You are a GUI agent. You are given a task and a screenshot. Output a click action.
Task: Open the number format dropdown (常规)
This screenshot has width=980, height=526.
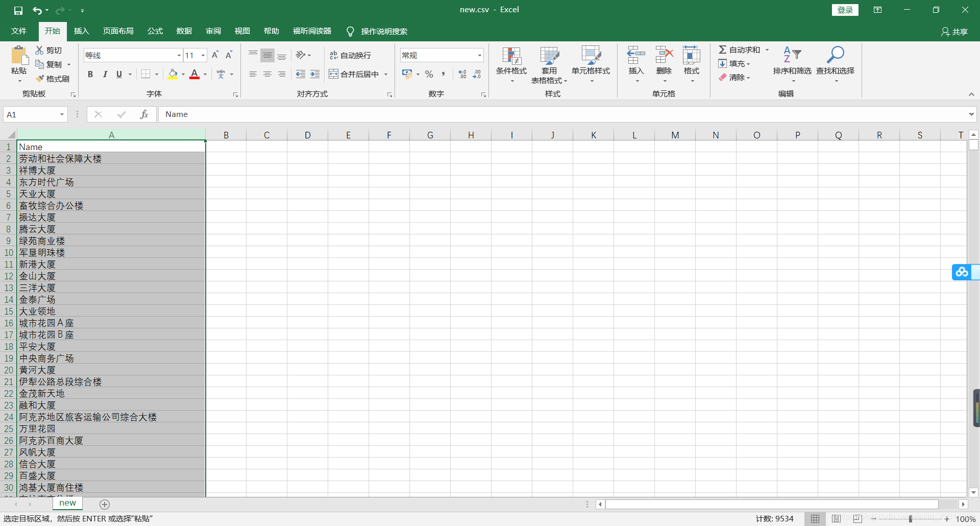[x=480, y=55]
